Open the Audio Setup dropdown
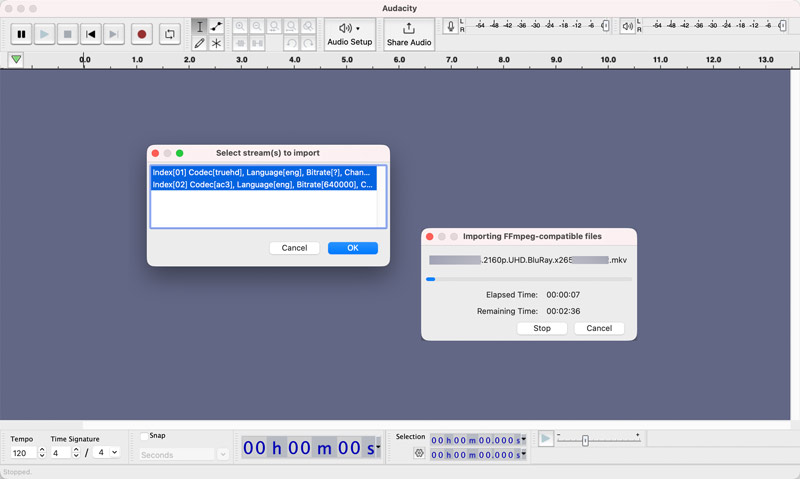This screenshot has width=800, height=479. tap(349, 34)
